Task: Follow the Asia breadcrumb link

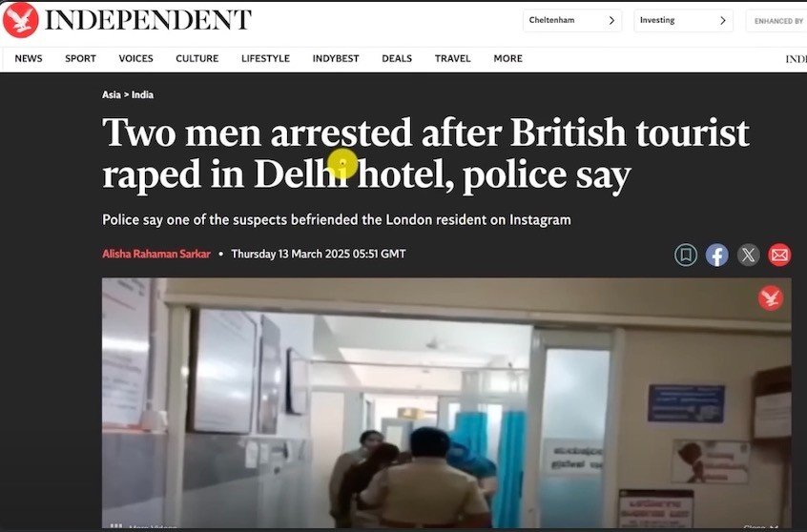Action: click(112, 94)
